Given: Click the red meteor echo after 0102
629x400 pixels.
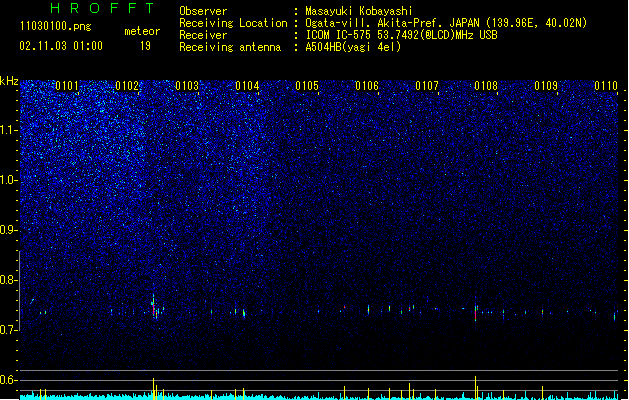Looking at the screenshot, I should pyautogui.click(x=153, y=309).
